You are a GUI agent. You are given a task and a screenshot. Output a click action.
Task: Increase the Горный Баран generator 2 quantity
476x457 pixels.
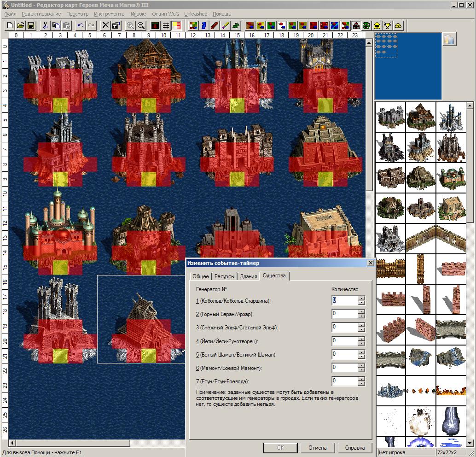click(361, 311)
